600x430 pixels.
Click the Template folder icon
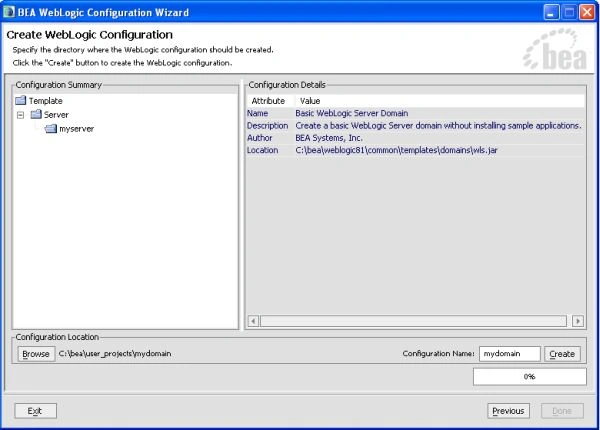tap(20, 101)
